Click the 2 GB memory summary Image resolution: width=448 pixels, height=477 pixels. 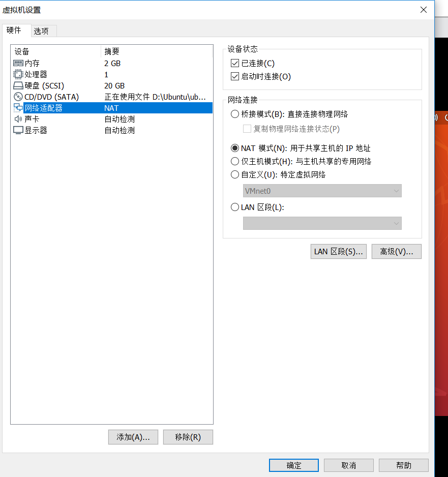pyautogui.click(x=112, y=63)
